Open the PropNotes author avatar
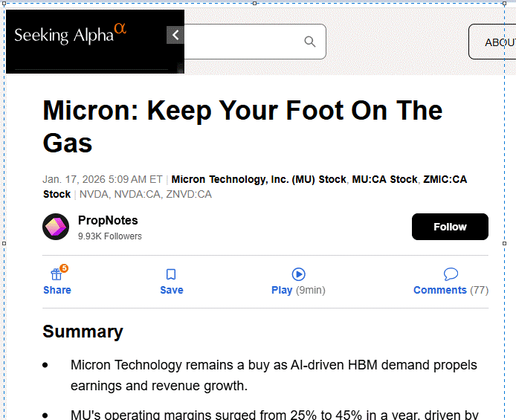516x420 pixels. tap(56, 227)
